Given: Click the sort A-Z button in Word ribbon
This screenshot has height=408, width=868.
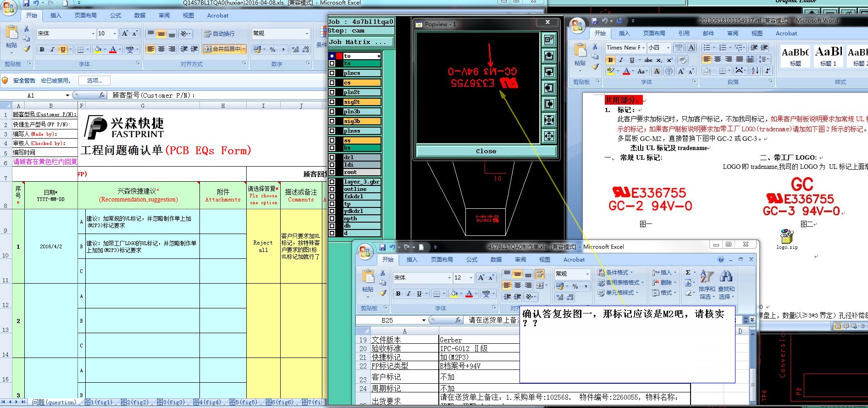Looking at the screenshot, I should 755,71.
